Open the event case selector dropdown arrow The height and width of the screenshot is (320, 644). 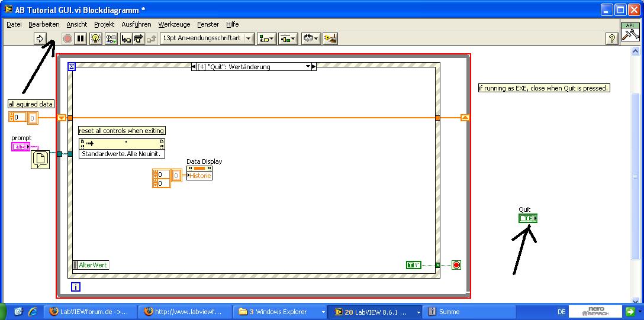[308, 66]
